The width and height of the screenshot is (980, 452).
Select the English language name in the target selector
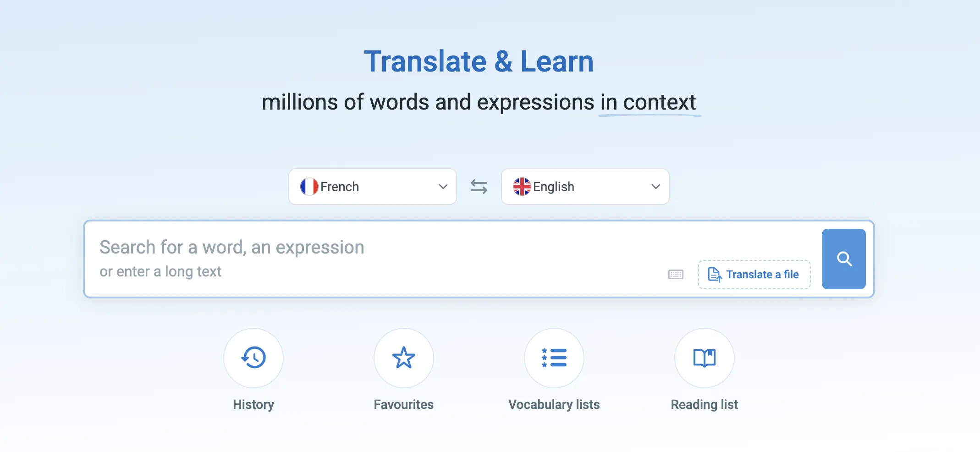tap(553, 187)
